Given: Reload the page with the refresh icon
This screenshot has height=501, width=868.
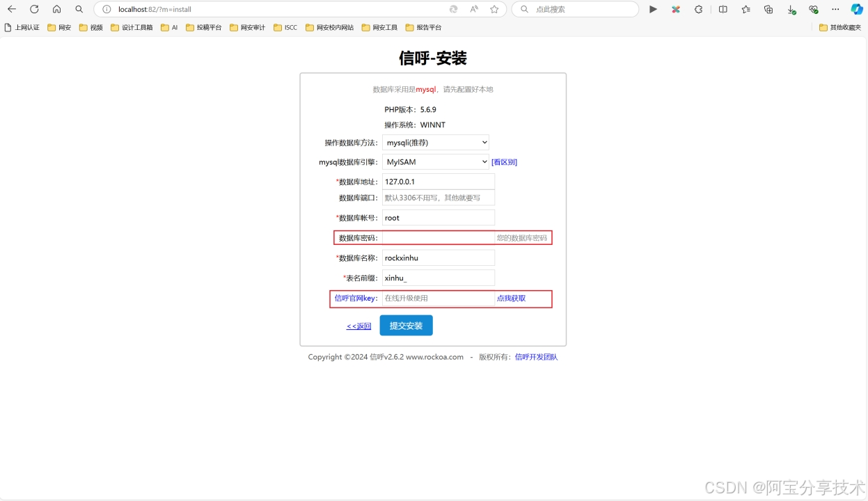Looking at the screenshot, I should coord(34,10).
